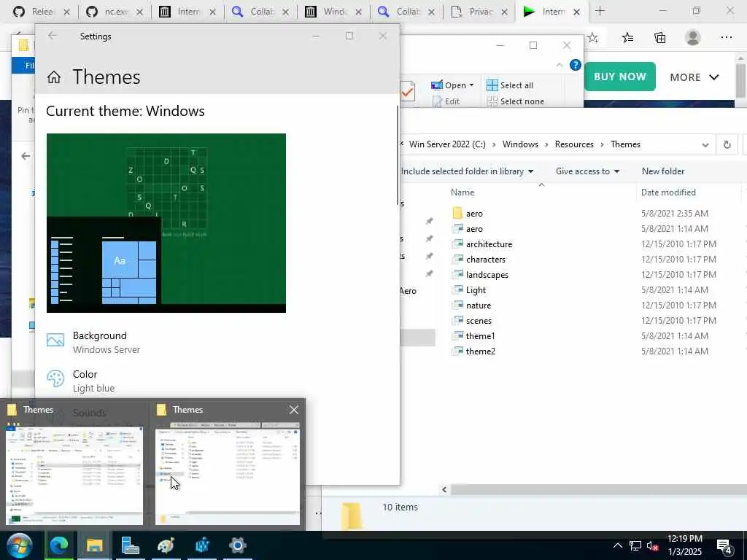Image resolution: width=747 pixels, height=560 pixels.
Task: Add page to favorites with the star-plus icon
Action: [x=592, y=38]
